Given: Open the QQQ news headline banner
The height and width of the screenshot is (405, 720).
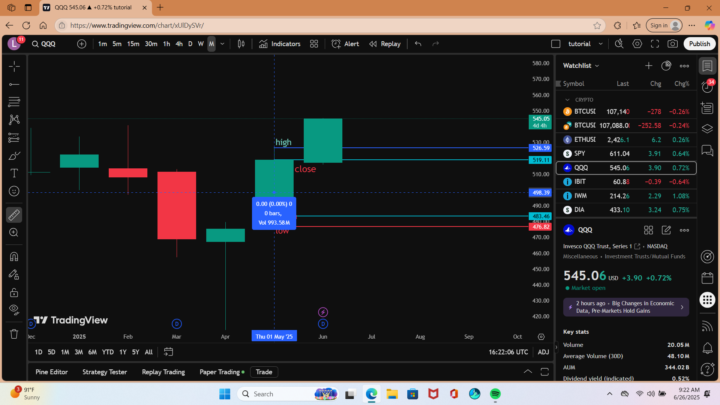Looking at the screenshot, I should [x=626, y=307].
